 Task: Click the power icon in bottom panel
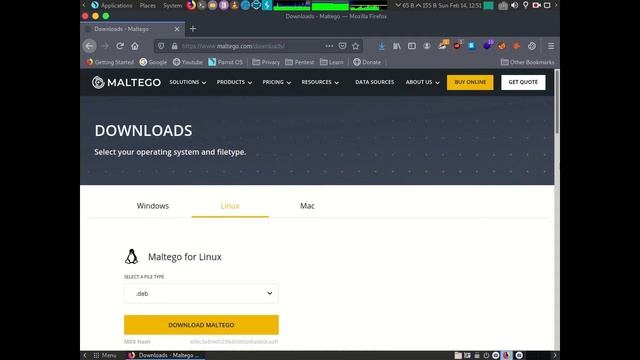(486, 356)
